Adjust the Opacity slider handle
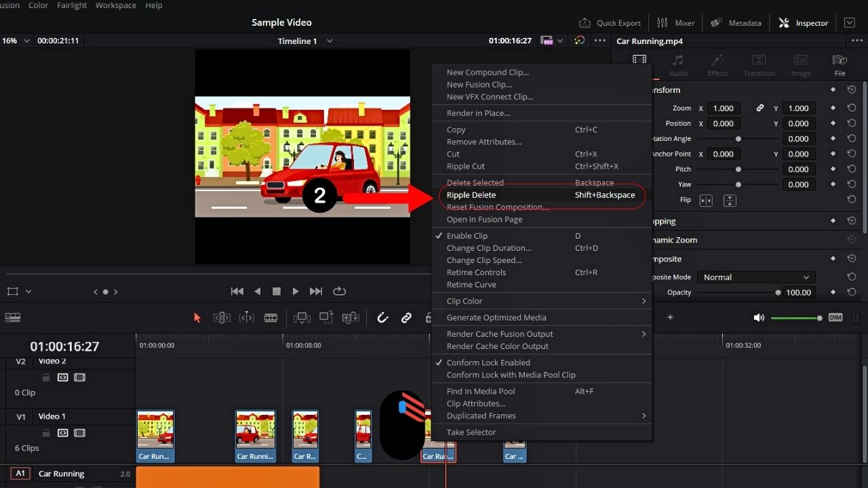The height and width of the screenshot is (488, 868). 778,293
